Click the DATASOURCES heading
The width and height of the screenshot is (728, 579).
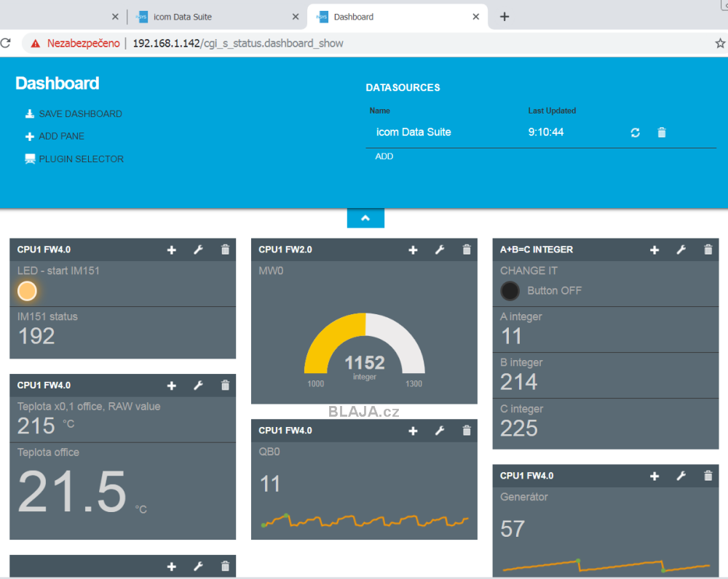pos(403,88)
